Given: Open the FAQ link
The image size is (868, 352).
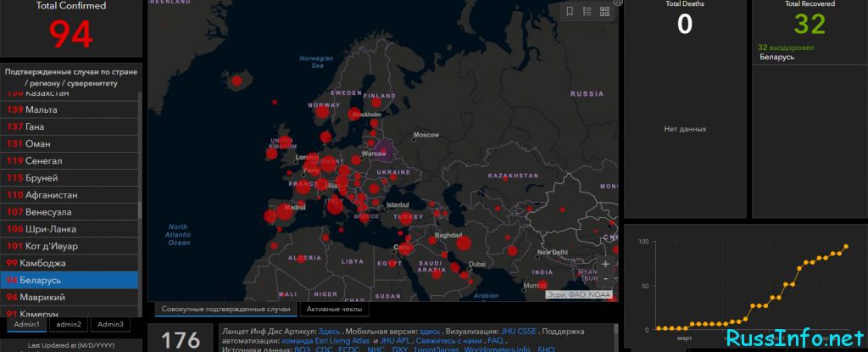Looking at the screenshot, I should (495, 341).
